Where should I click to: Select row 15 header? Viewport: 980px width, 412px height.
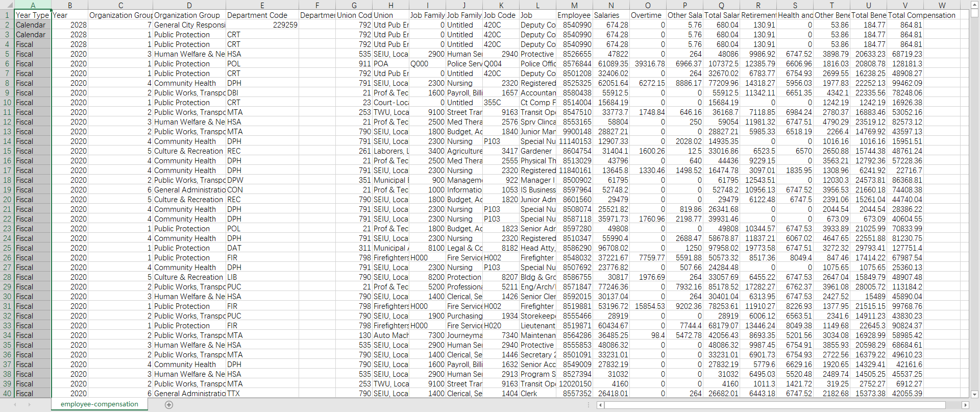point(7,151)
